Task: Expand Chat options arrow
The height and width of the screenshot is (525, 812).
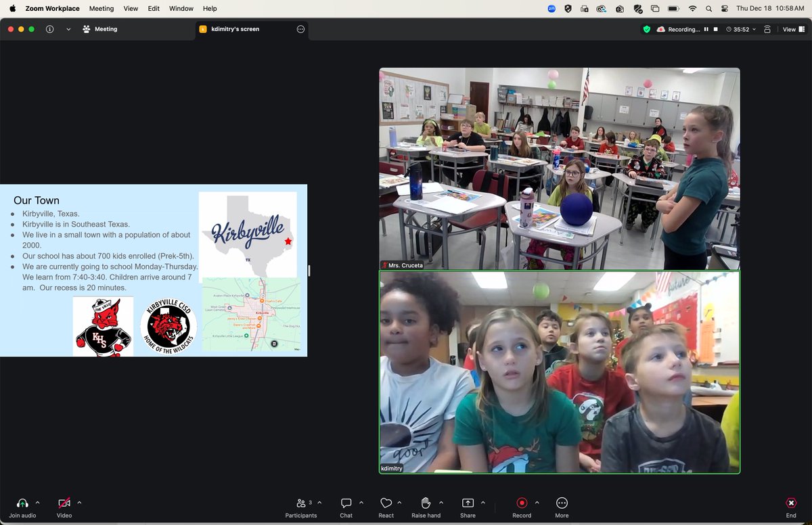Action: [x=361, y=503]
